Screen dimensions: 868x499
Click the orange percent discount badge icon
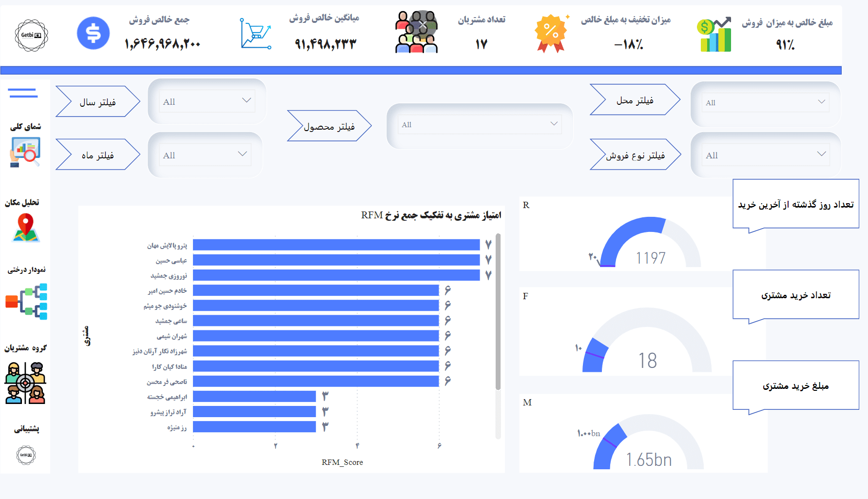pos(551,33)
